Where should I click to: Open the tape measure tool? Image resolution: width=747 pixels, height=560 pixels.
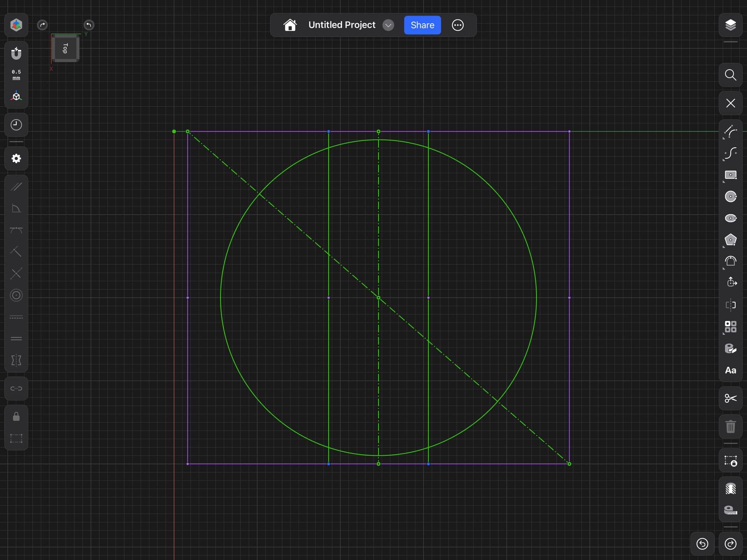click(730, 510)
